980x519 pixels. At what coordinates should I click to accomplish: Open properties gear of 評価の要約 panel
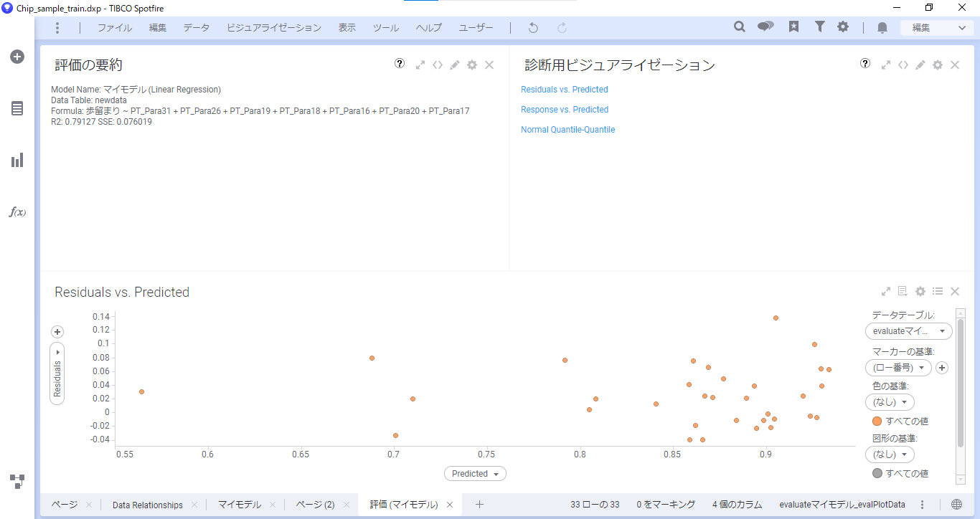(x=472, y=65)
